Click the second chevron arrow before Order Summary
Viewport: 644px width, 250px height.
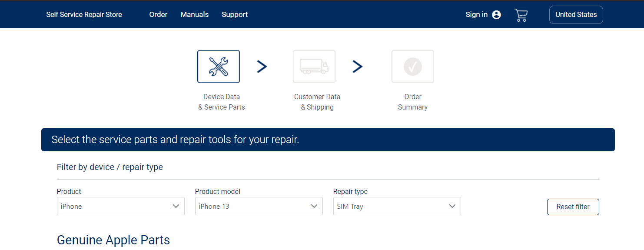tap(358, 67)
